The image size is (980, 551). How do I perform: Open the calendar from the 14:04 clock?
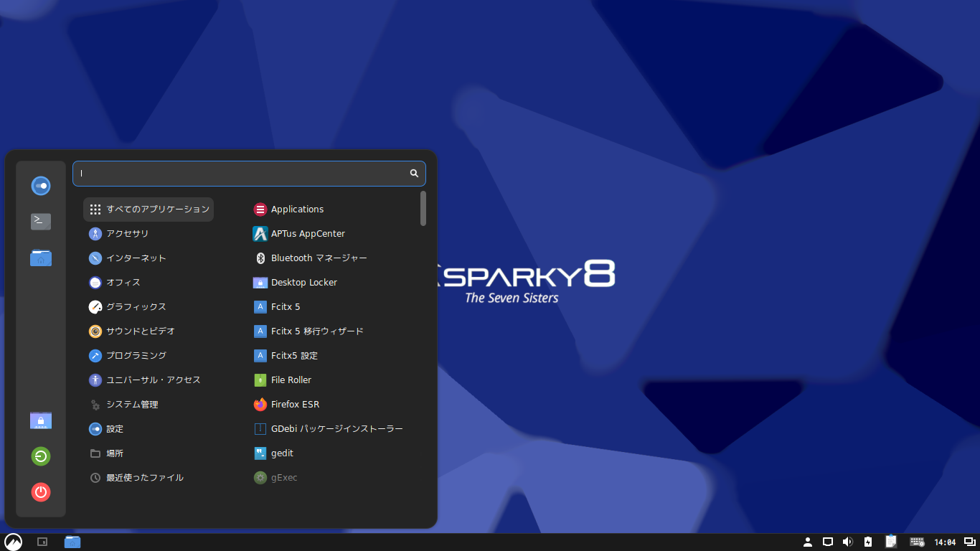[x=946, y=542]
